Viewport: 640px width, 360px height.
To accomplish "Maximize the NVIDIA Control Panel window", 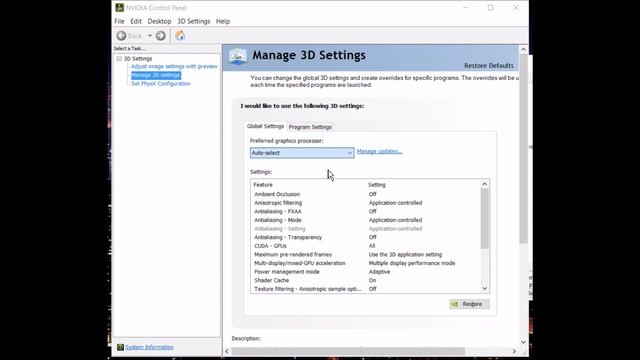I will click(x=491, y=8).
